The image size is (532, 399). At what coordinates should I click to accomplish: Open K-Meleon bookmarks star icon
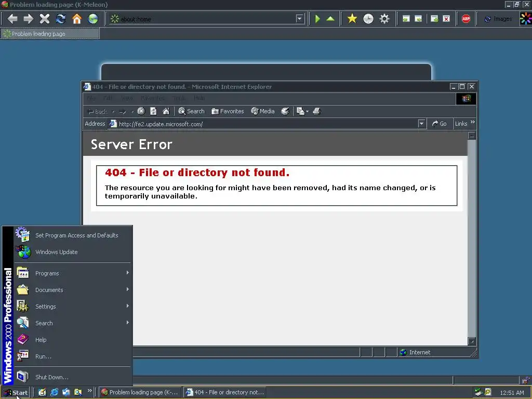point(352,19)
